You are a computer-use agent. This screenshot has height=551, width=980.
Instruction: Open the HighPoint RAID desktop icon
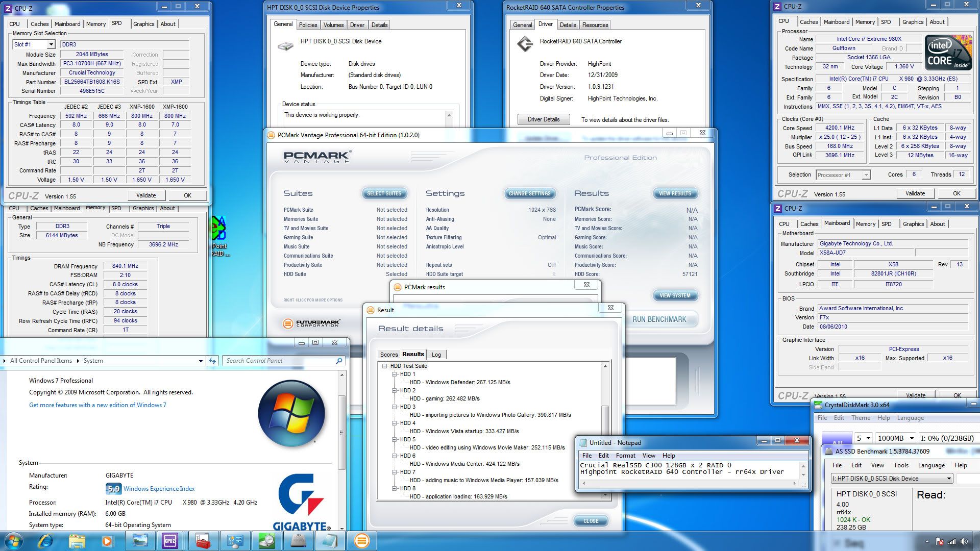[x=220, y=236]
